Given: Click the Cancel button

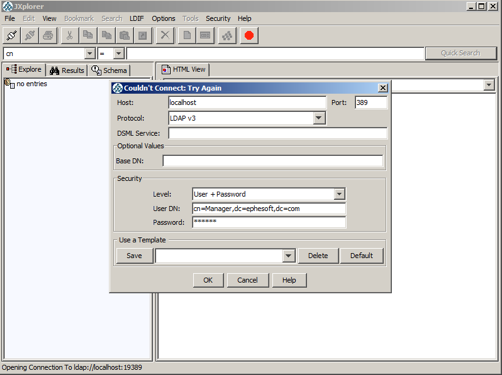Looking at the screenshot, I should tap(247, 280).
